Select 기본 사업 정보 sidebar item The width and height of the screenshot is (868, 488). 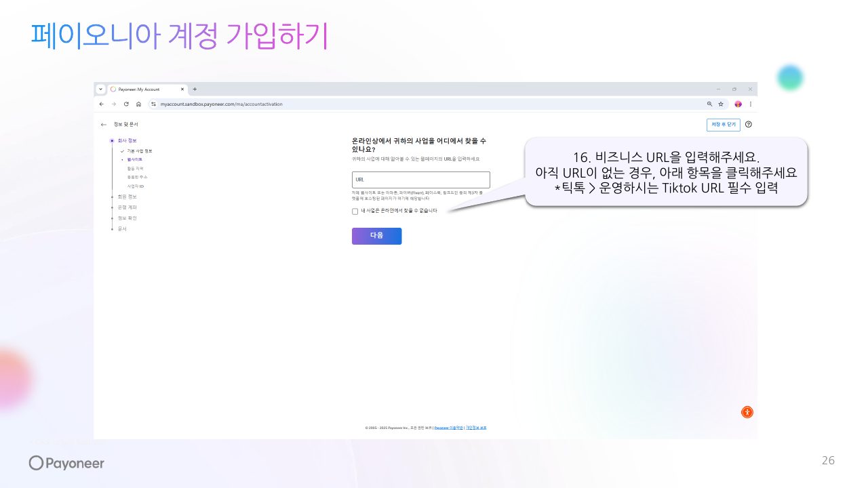pyautogui.click(x=139, y=150)
